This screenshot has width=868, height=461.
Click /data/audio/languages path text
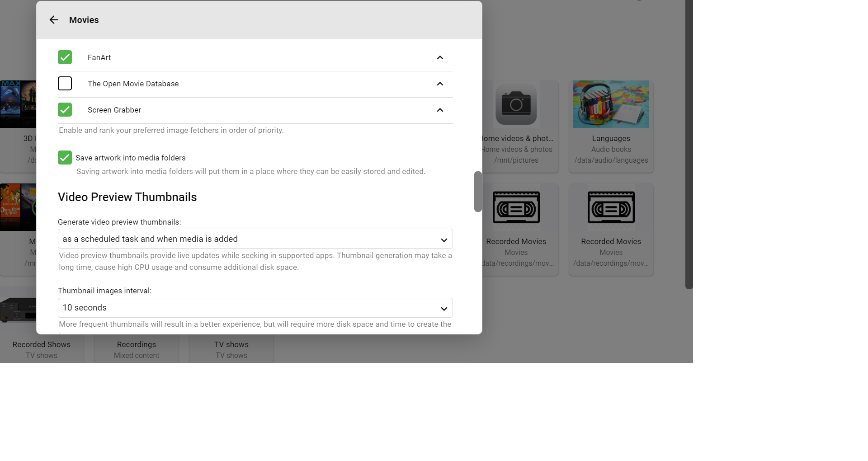point(611,160)
